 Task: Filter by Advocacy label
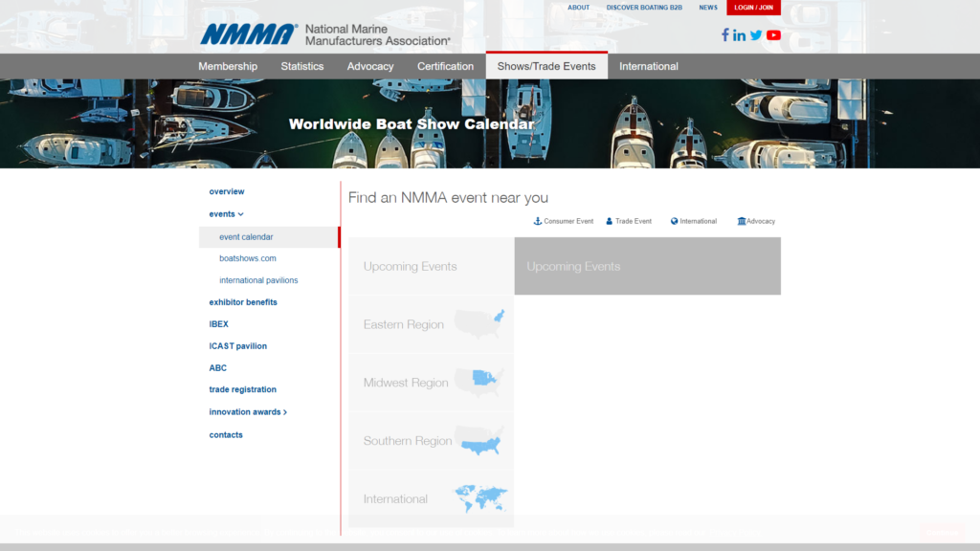click(761, 221)
